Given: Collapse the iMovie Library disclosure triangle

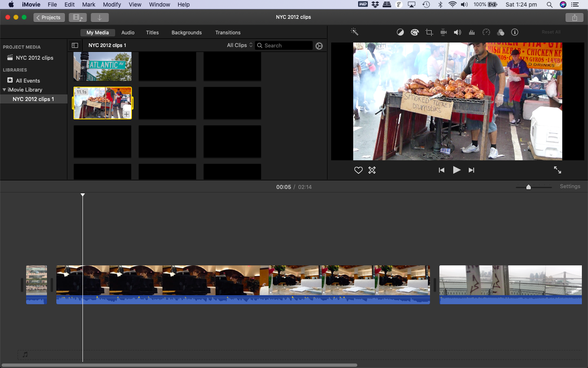Looking at the screenshot, I should (4, 90).
